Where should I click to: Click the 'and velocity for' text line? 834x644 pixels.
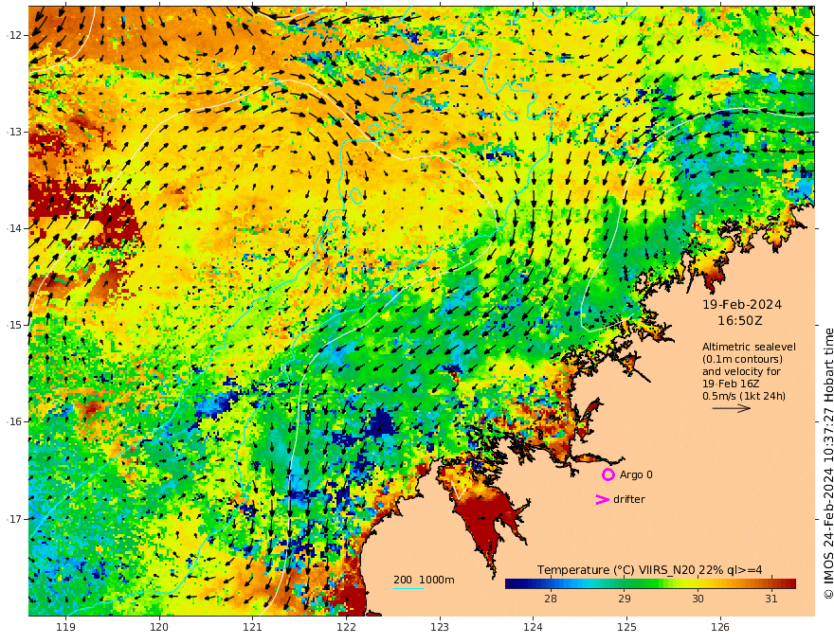741,371
